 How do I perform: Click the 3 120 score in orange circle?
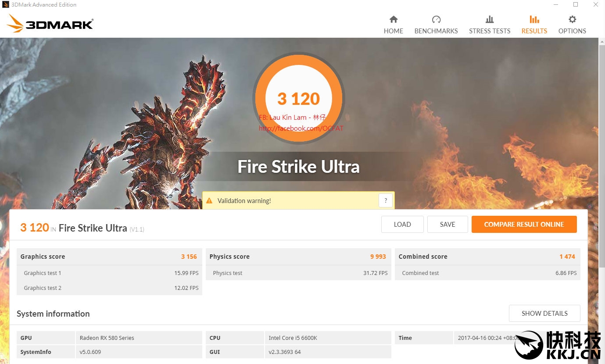click(299, 99)
